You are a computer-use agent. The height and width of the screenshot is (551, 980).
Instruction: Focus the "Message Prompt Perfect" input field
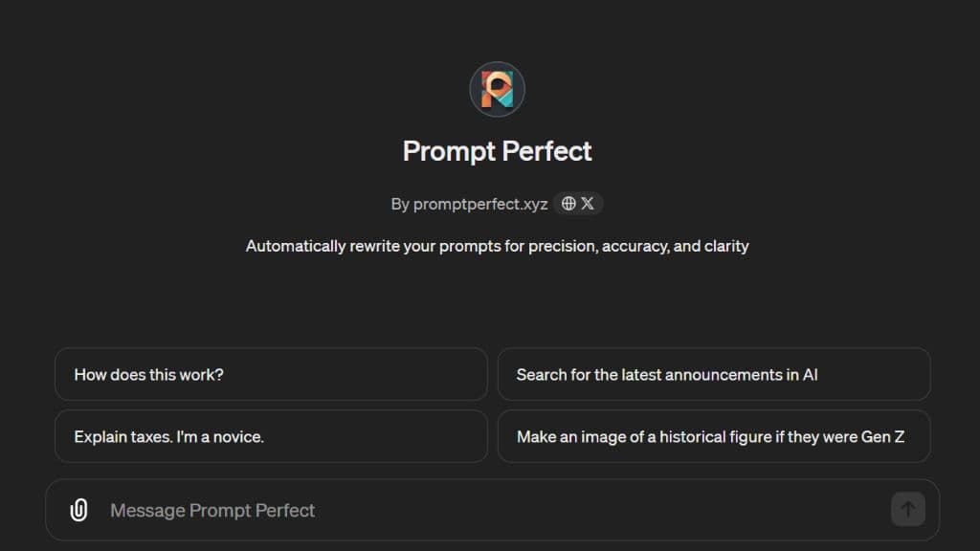tap(479, 510)
